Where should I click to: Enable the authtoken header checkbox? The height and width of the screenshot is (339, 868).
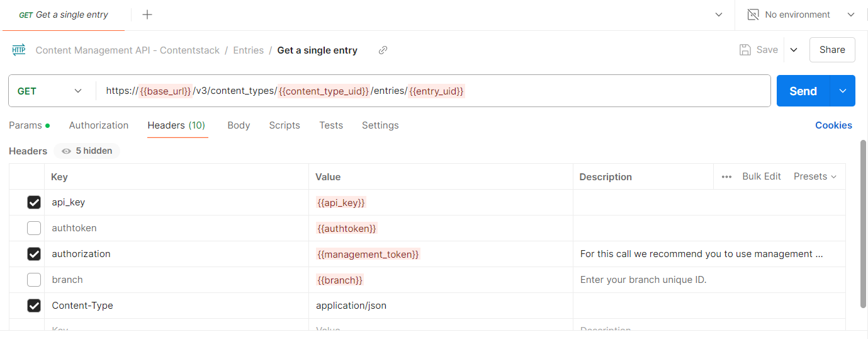pyautogui.click(x=34, y=228)
